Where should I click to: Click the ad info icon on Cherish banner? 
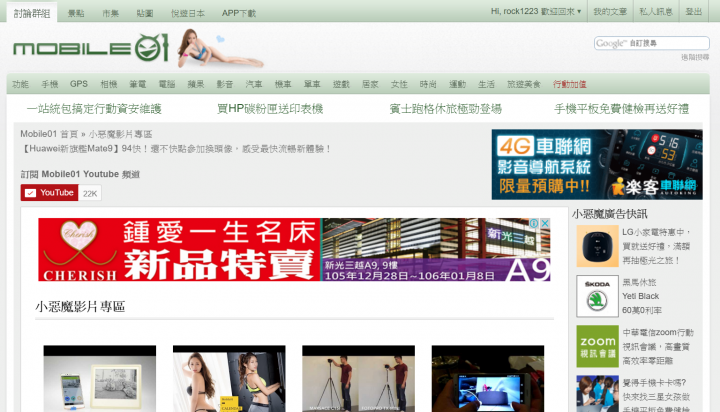point(534,223)
